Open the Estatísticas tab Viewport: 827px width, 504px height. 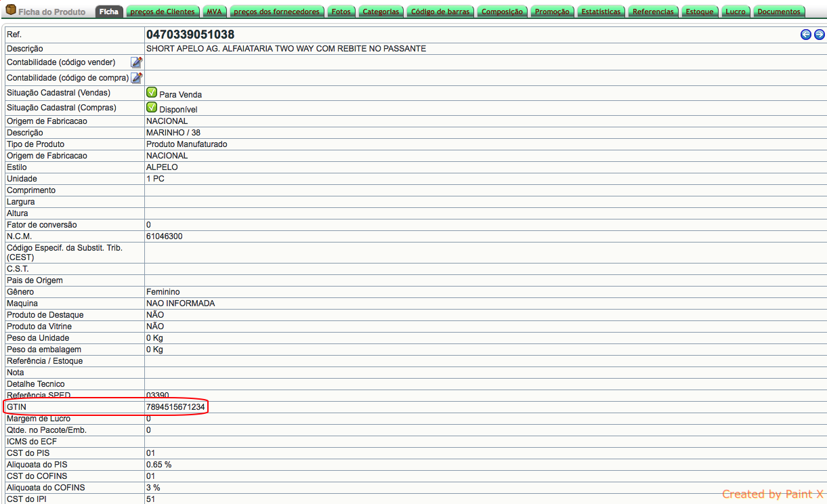(601, 12)
